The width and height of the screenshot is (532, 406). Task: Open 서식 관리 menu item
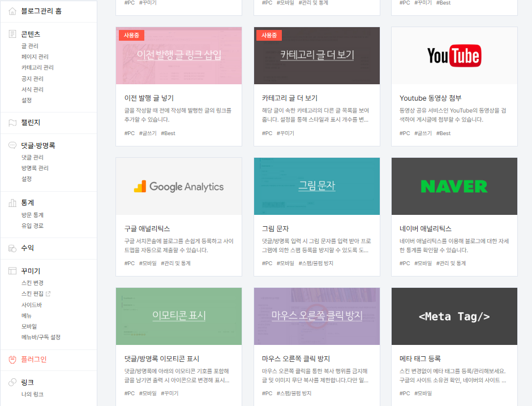pos(33,89)
